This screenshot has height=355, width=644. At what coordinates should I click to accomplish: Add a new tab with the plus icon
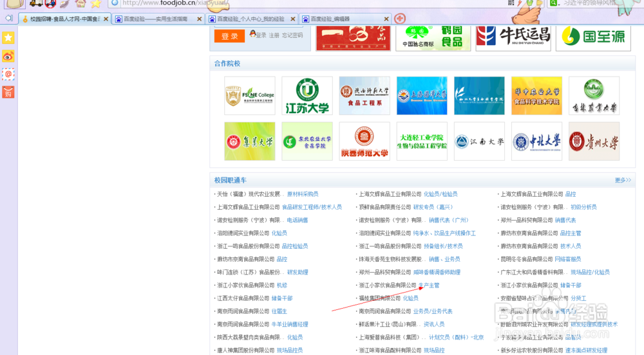coord(400,19)
